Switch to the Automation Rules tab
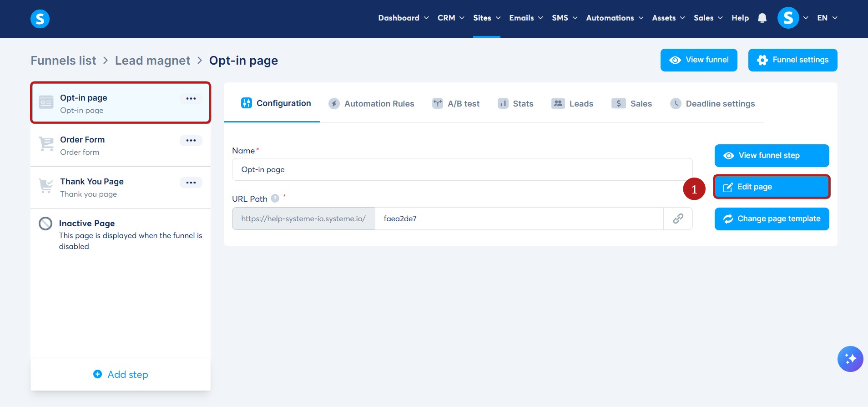The height and width of the screenshot is (407, 868). tap(371, 103)
